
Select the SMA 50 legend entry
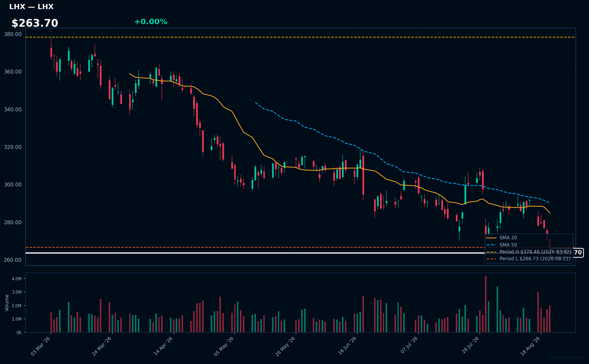tap(502, 245)
